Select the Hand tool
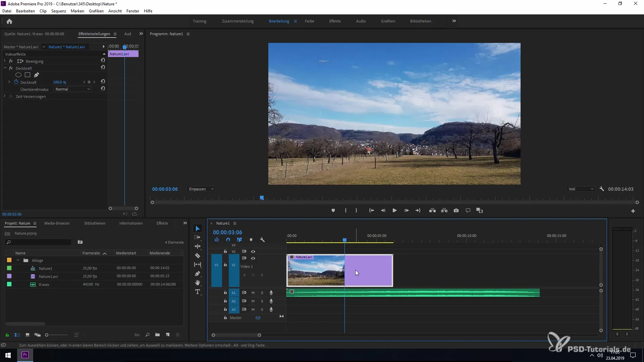This screenshot has height=362, width=644. tap(198, 283)
